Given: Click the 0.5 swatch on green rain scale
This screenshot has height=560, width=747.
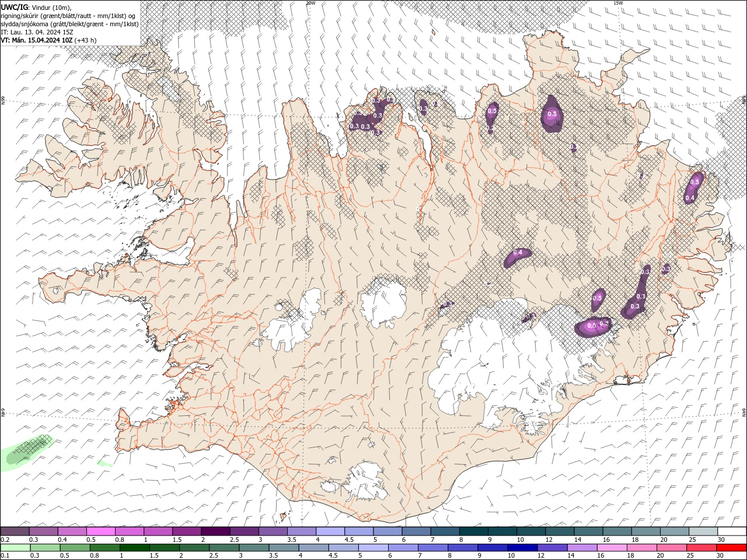Looking at the screenshot, I should click(x=75, y=548).
